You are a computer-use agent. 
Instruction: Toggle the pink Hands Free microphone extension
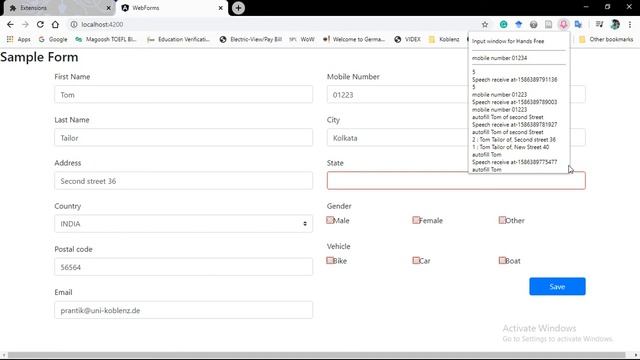pos(563,24)
